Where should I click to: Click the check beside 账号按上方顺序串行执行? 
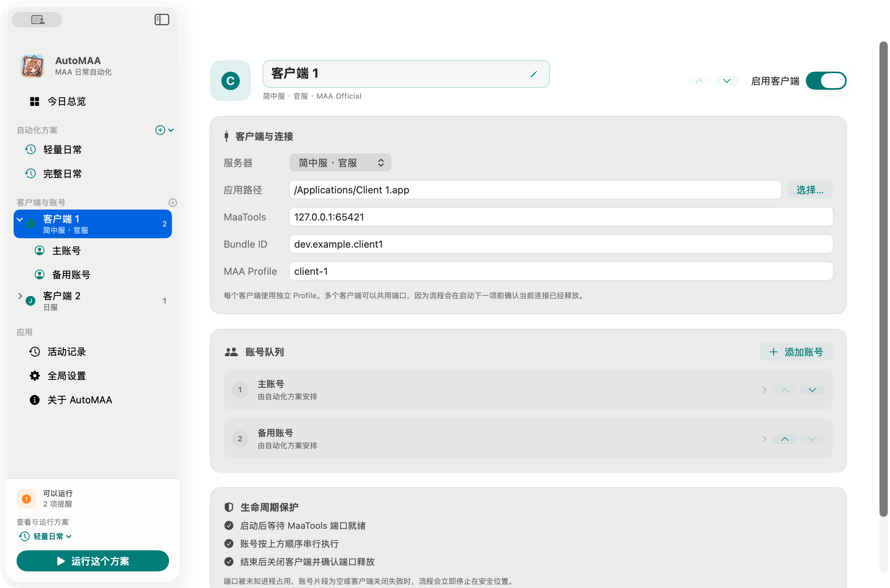click(229, 544)
